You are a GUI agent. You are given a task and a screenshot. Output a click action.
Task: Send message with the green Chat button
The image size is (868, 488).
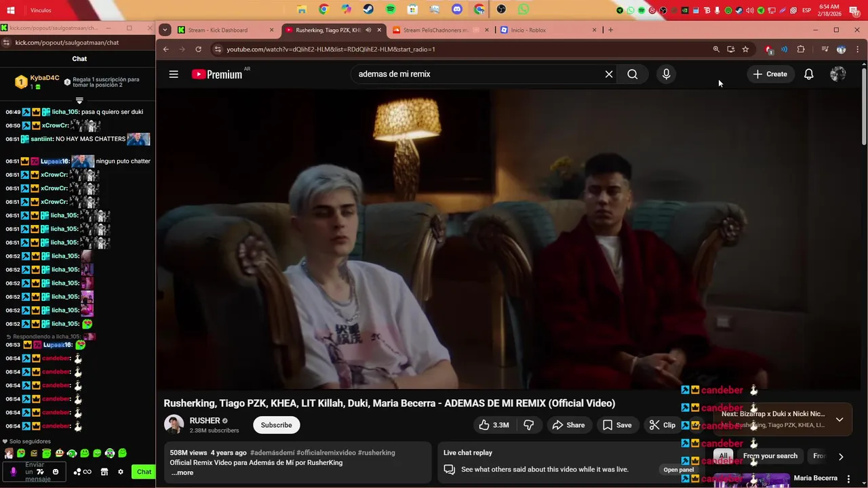(x=144, y=472)
